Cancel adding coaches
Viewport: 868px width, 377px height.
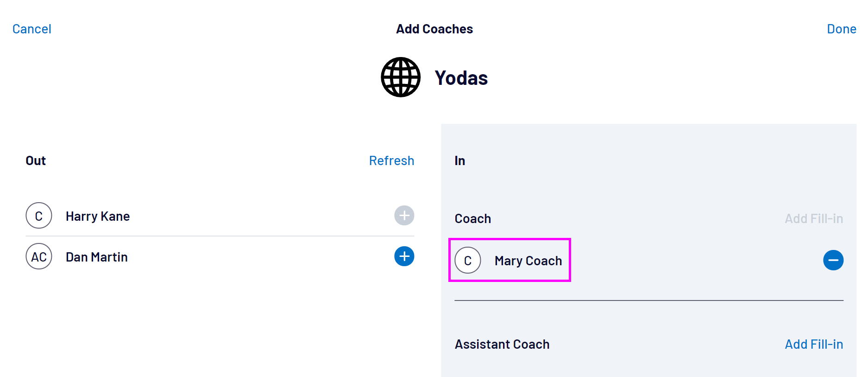(32, 29)
